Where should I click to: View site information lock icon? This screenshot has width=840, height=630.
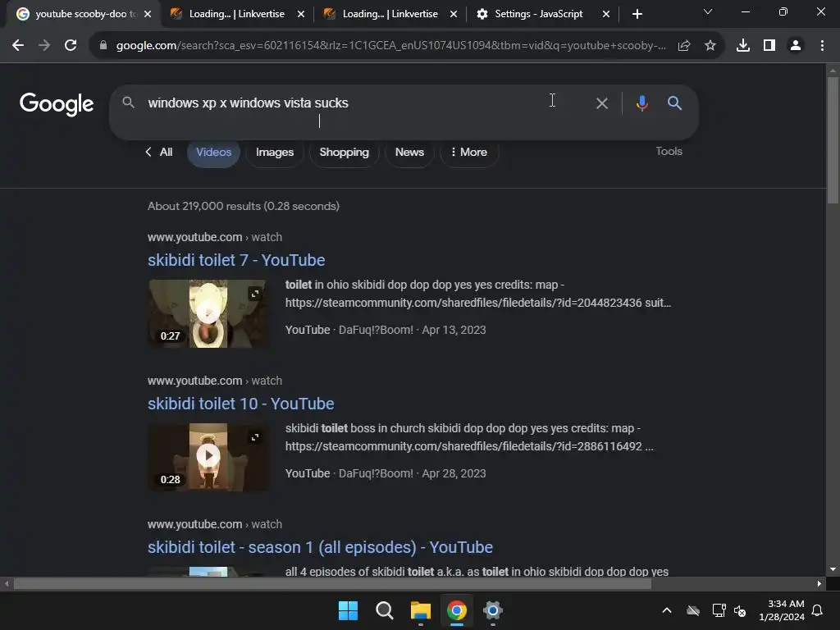point(103,46)
